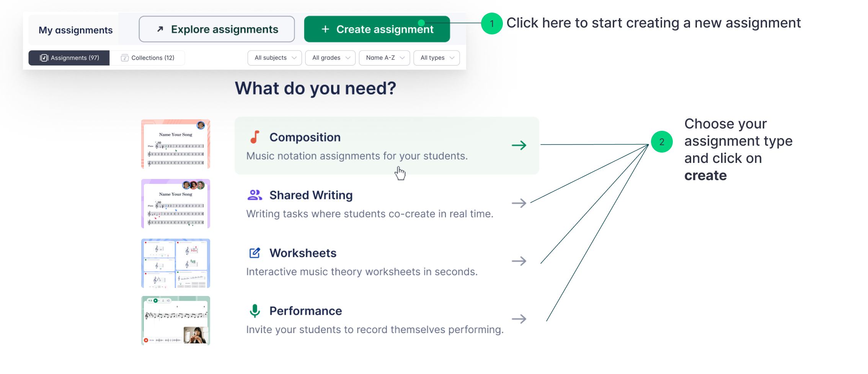Choose the Worksheets thumbnail preview
868x374 pixels.
pos(176,263)
